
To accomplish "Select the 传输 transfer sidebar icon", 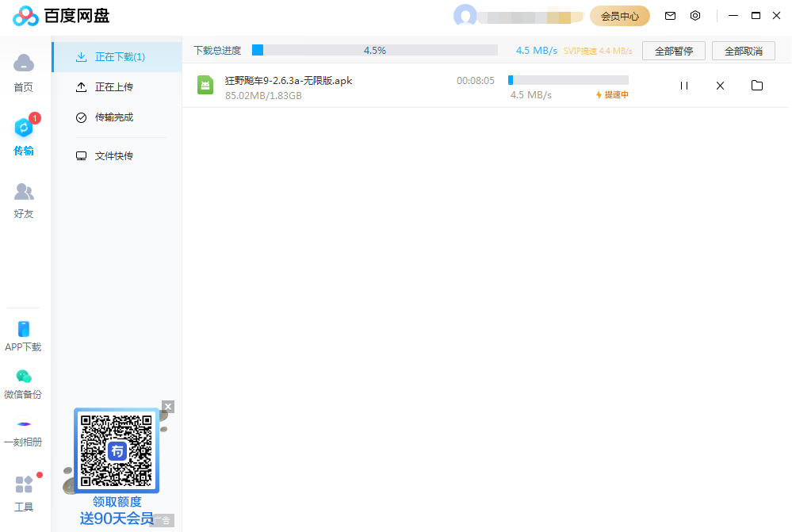I will click(x=24, y=135).
